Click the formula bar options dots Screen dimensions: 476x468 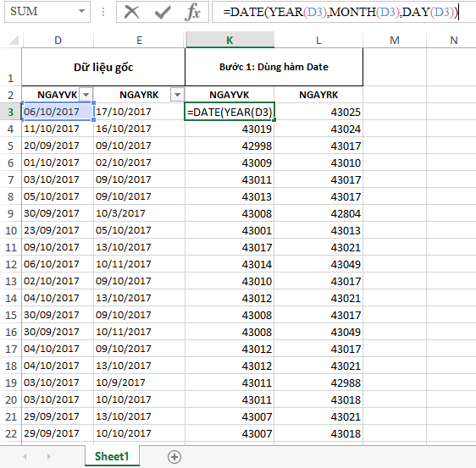pos(103,12)
